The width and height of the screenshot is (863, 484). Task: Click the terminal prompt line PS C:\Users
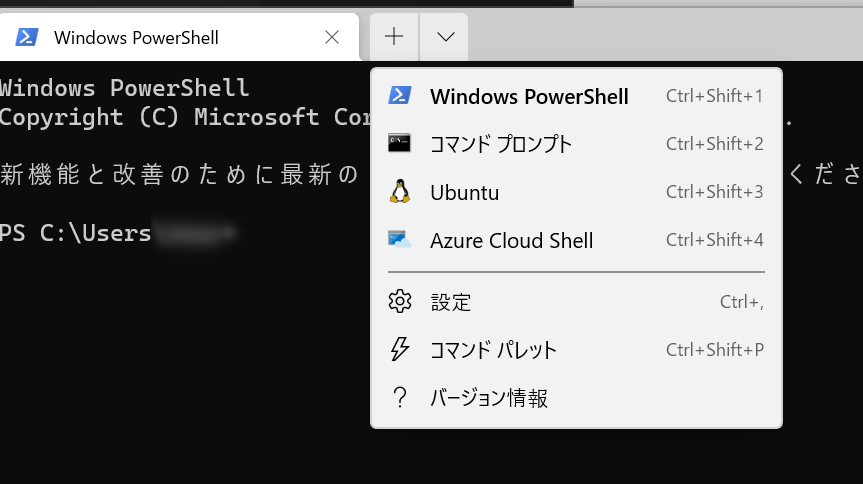pos(75,233)
